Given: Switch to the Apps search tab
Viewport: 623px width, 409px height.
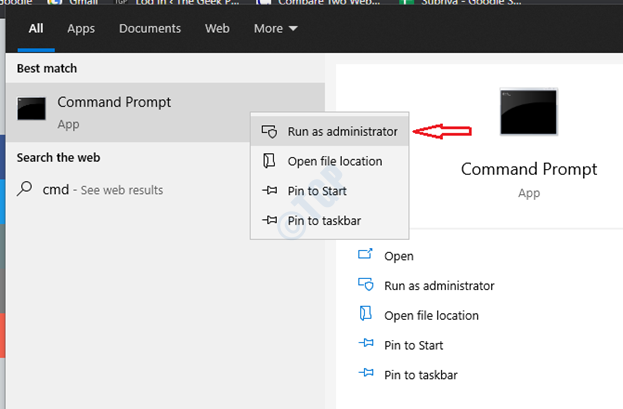Looking at the screenshot, I should pyautogui.click(x=81, y=29).
